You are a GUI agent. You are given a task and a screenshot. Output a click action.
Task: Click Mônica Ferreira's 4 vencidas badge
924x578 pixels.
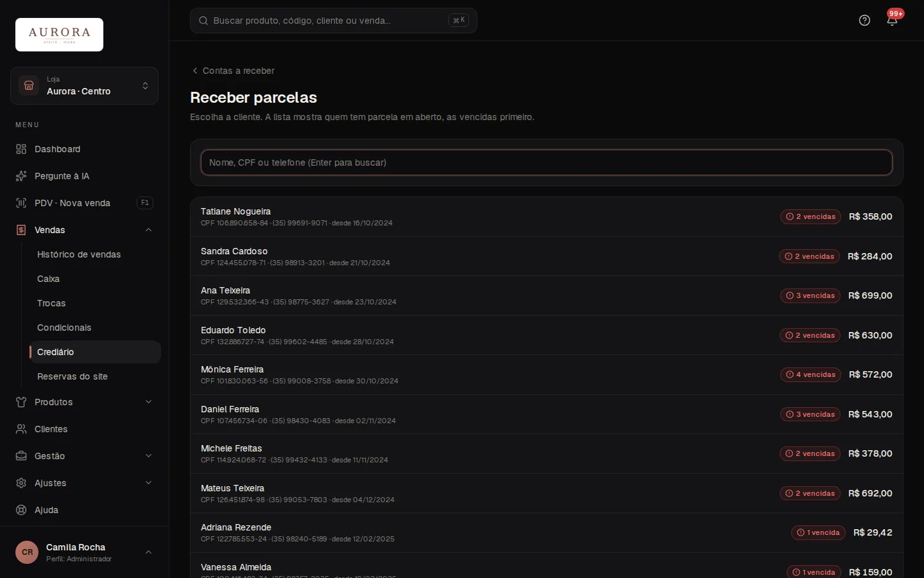810,375
